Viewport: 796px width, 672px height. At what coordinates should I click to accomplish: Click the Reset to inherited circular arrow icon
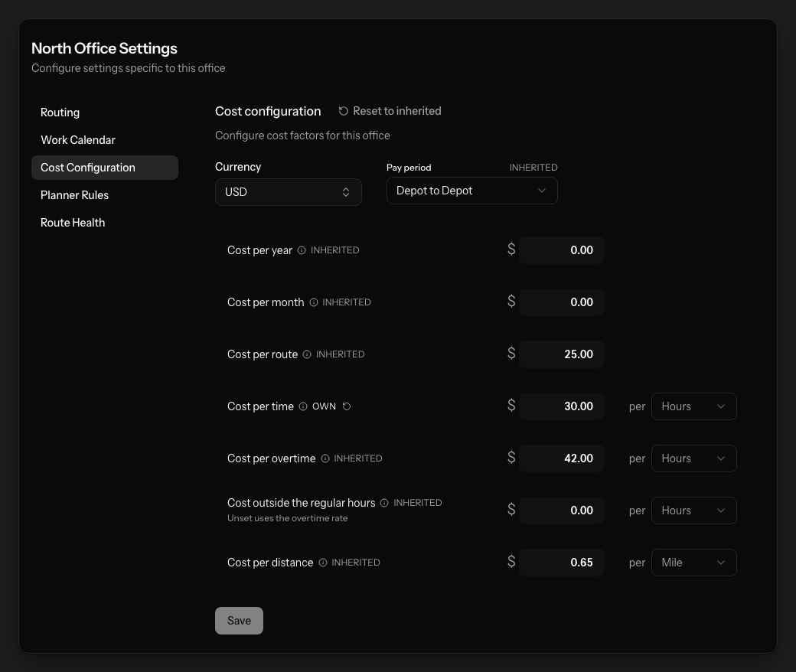click(344, 111)
